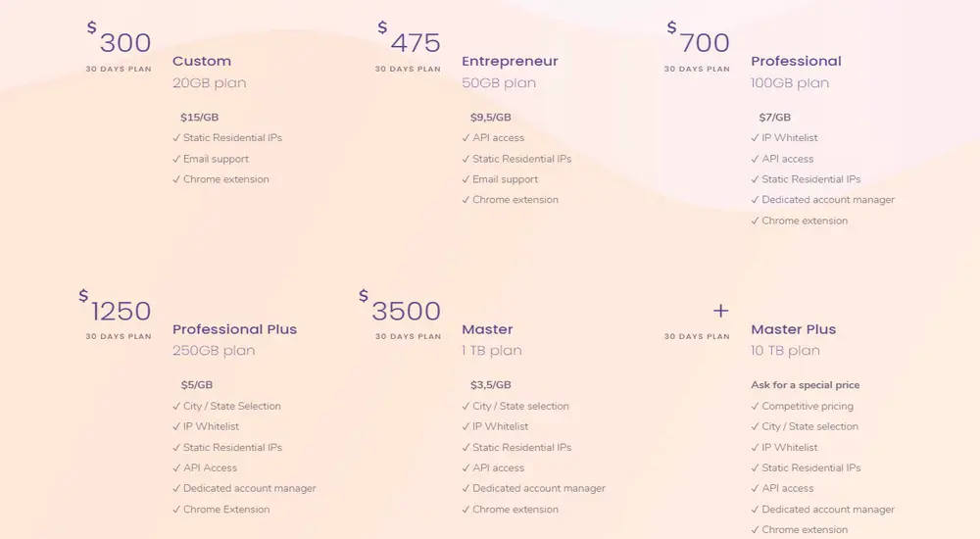Click the Competitive pricing feature
Screen dimensions: 980x539
(x=808, y=406)
